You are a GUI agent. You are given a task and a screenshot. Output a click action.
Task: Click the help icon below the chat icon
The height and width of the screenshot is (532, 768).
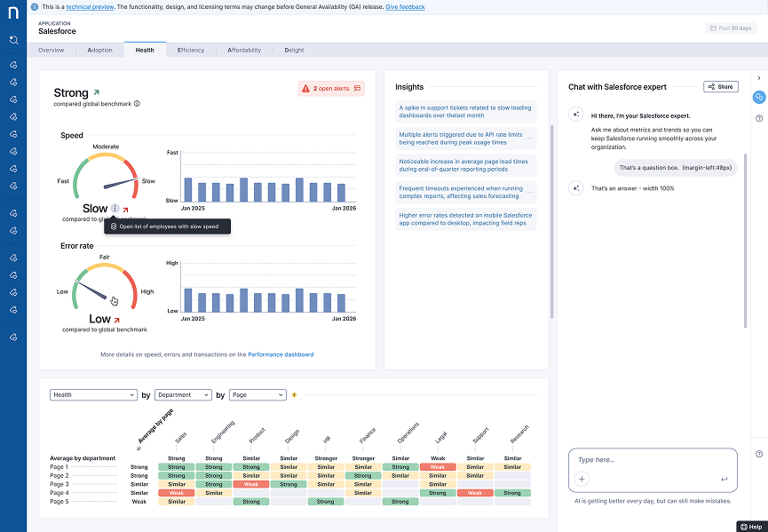[759, 118]
